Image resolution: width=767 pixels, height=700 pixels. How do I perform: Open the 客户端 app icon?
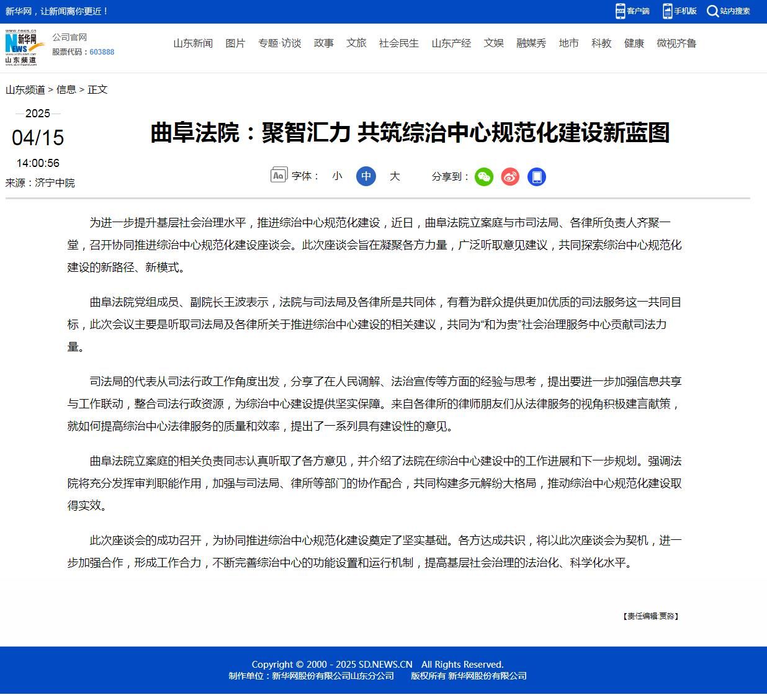pyautogui.click(x=620, y=11)
